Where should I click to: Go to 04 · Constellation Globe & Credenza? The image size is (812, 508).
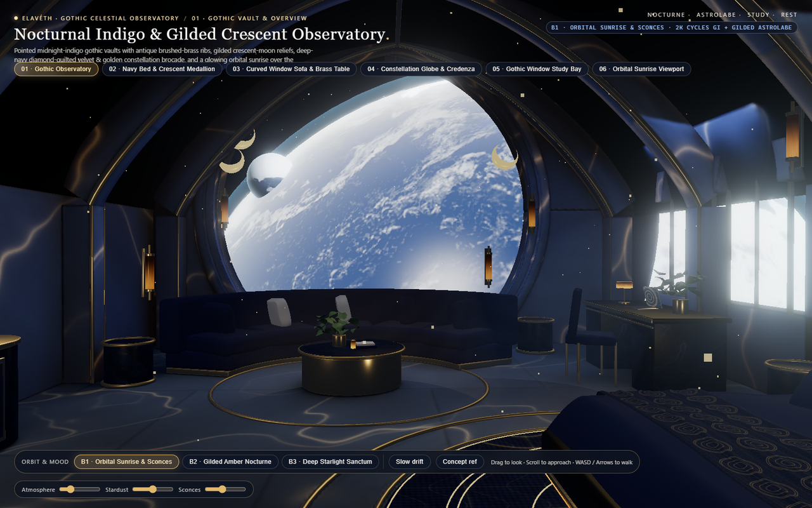421,69
